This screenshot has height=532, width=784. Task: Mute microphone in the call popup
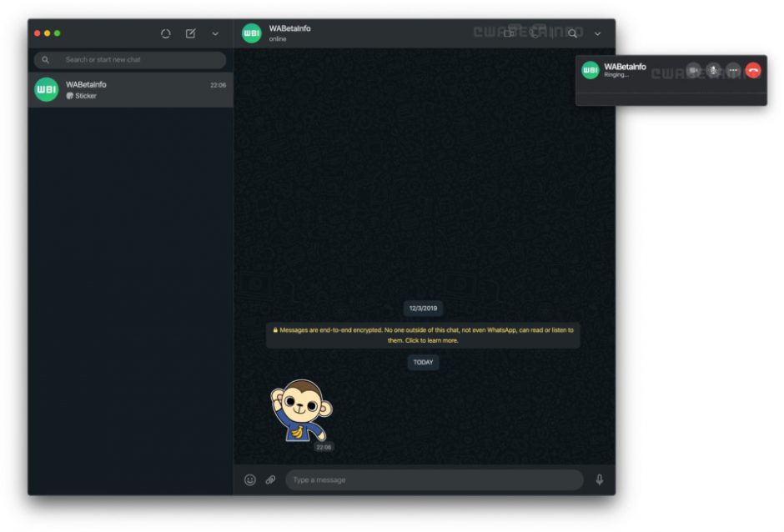713,71
